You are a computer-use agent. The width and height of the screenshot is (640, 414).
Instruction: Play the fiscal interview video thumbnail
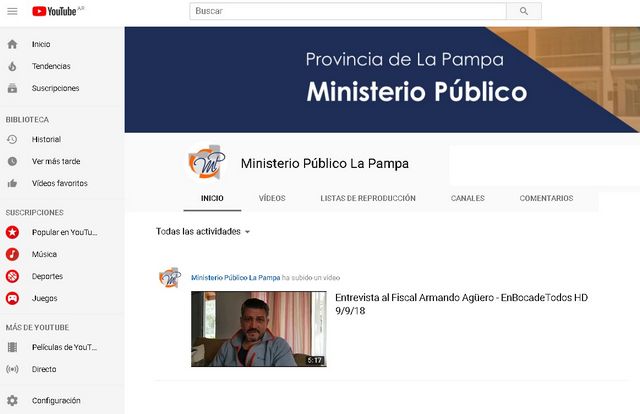tap(258, 328)
